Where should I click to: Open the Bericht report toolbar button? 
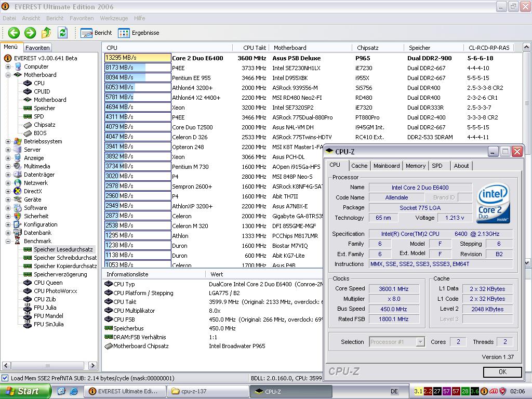97,33
